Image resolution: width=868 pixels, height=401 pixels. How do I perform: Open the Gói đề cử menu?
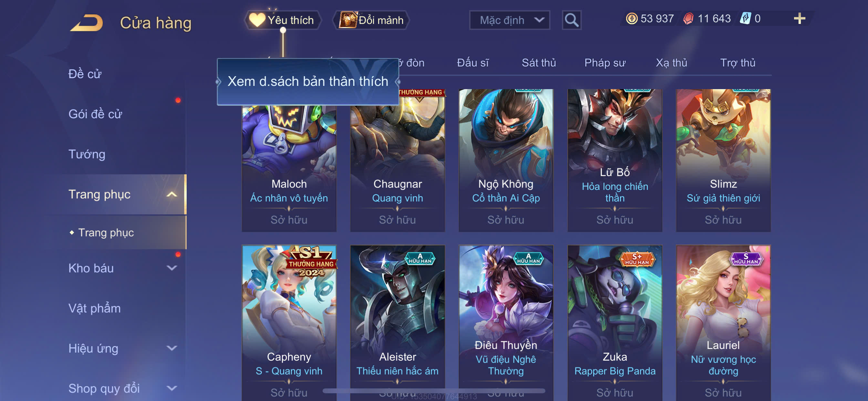(95, 114)
